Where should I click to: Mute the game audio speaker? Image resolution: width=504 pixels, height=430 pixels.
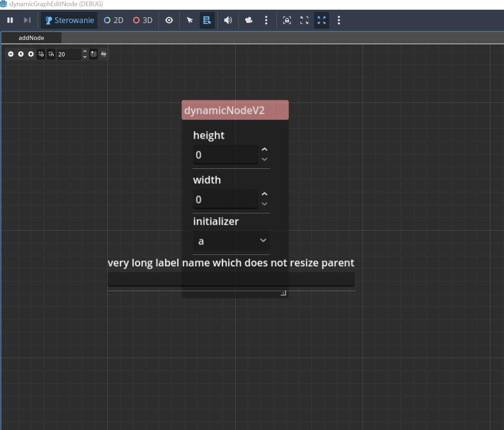pos(228,20)
